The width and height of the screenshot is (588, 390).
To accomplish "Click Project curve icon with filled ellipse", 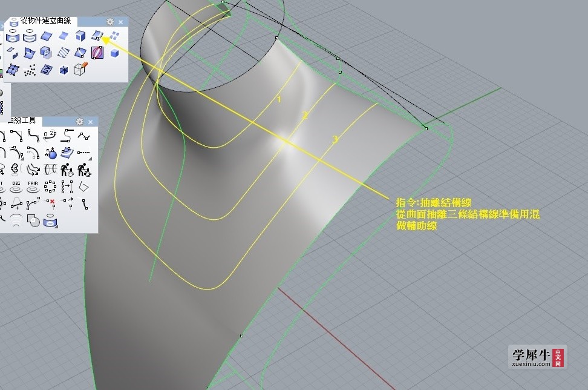I will (12, 36).
